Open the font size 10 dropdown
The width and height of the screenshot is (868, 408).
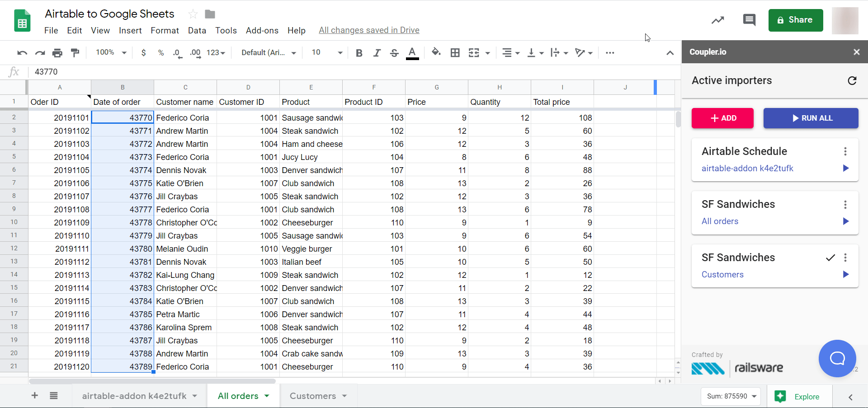pos(327,53)
